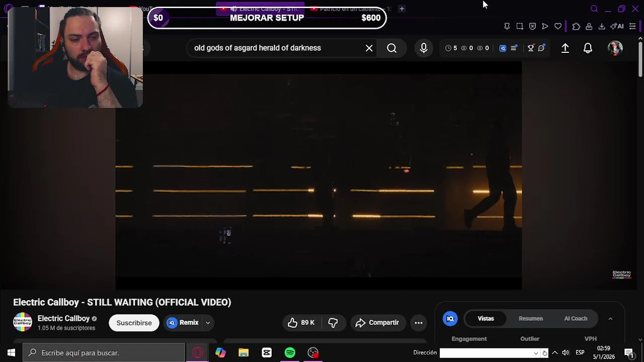Screen dimensions: 644x362
Task: Open the Electric Callboy channel name link
Action: click(x=63, y=318)
